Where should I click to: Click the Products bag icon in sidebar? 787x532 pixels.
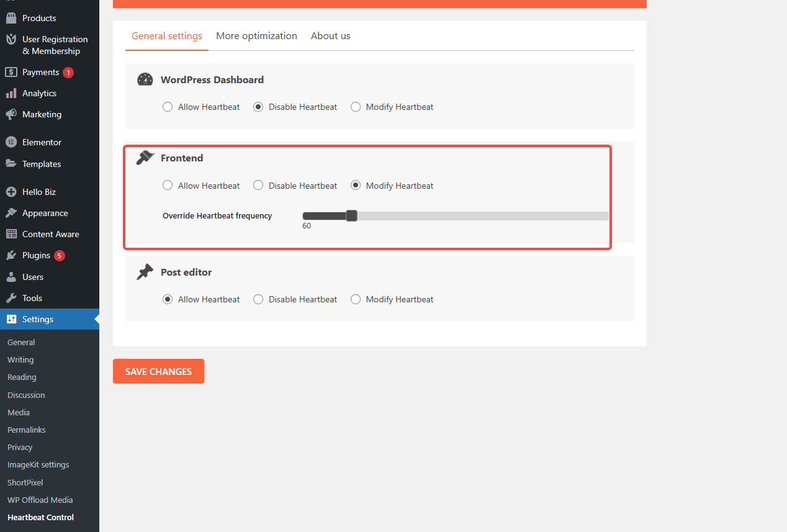point(11,18)
